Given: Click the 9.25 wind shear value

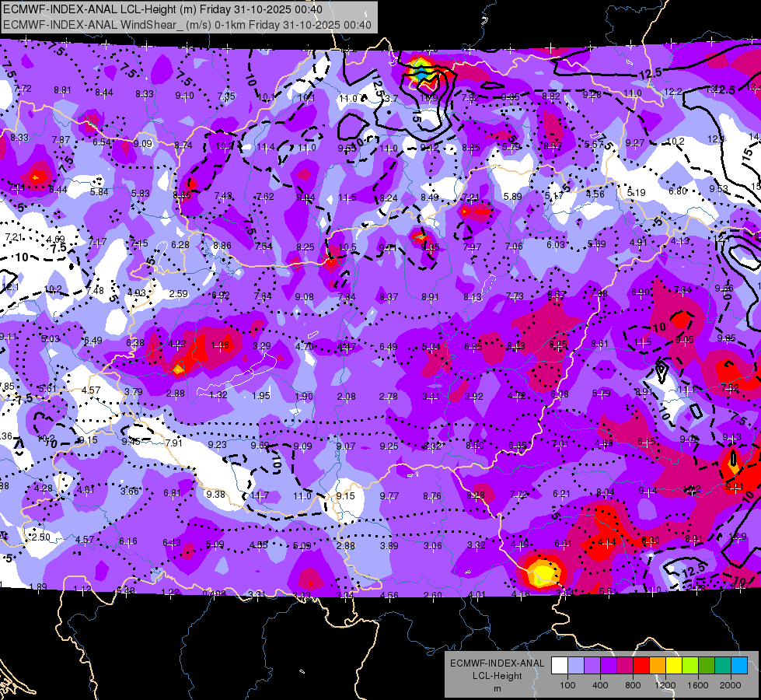Looking at the screenshot, I should point(389,446).
